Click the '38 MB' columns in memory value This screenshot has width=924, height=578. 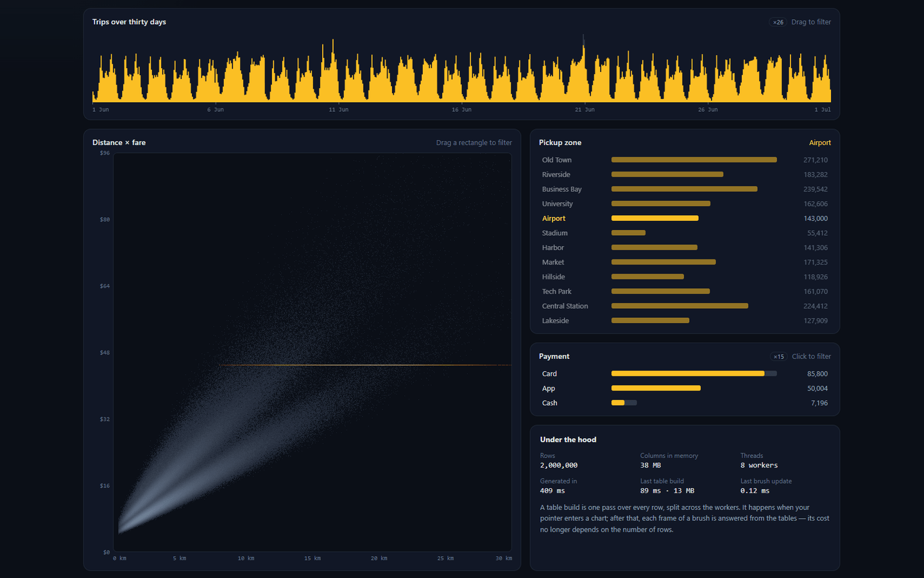(x=651, y=466)
